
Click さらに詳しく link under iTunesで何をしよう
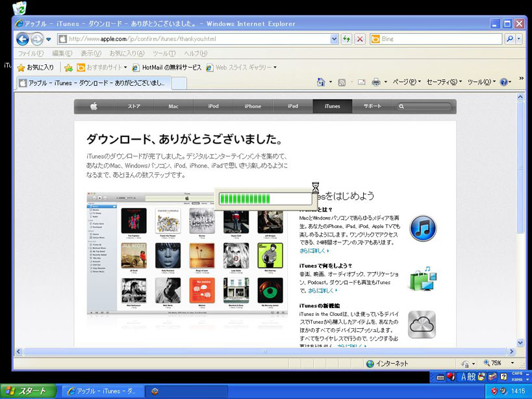click(322, 290)
